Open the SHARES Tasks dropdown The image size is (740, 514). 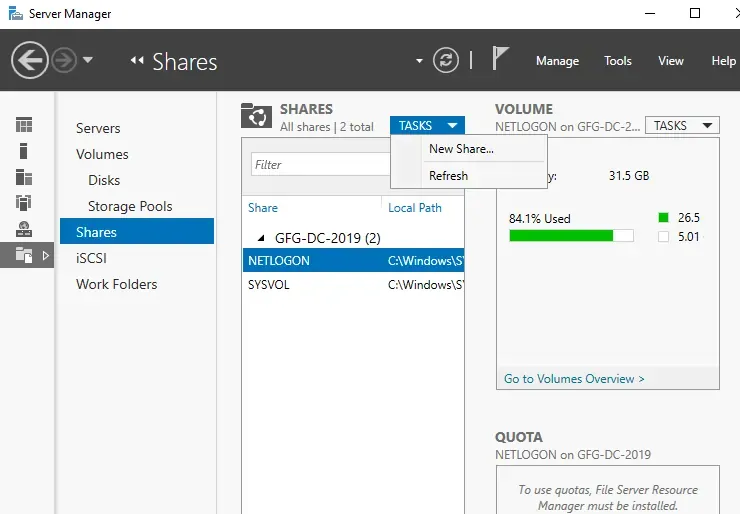427,126
